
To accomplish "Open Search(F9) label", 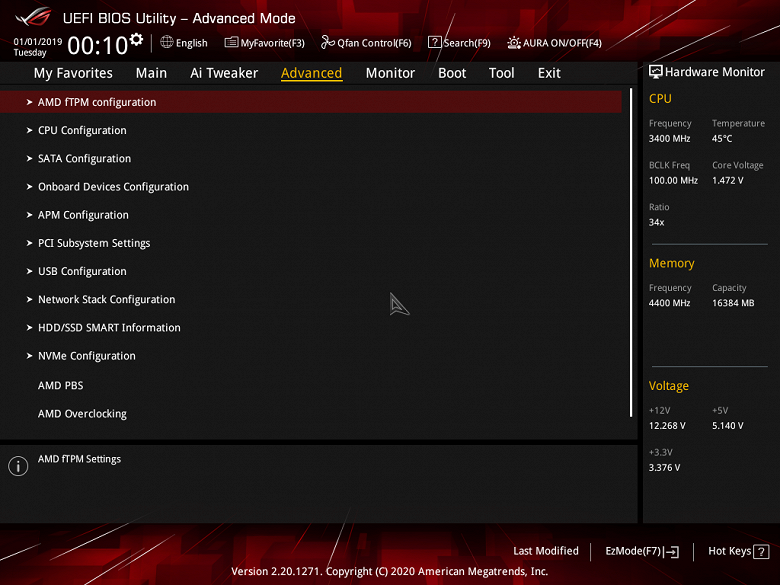I will tap(467, 43).
